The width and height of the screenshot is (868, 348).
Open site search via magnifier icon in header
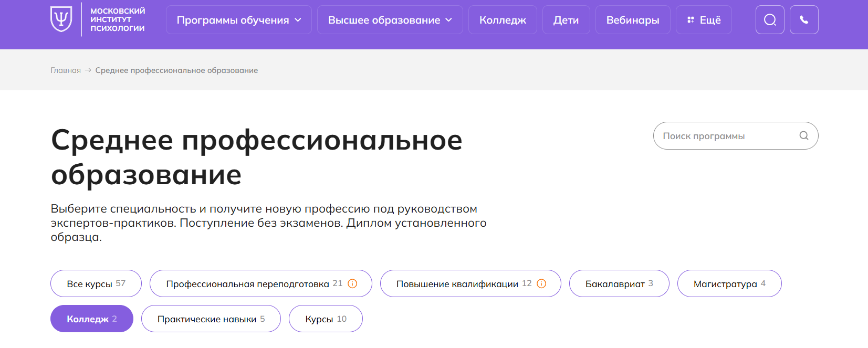[770, 20]
